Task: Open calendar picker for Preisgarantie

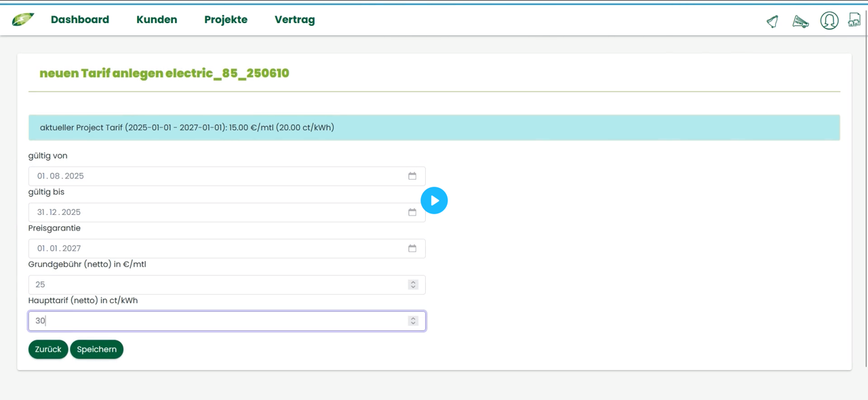Action: [x=412, y=248]
